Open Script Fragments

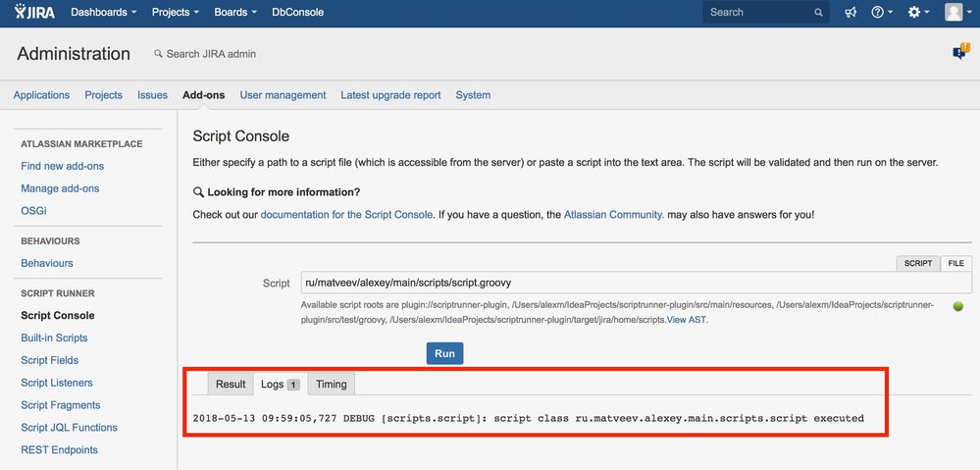click(61, 405)
